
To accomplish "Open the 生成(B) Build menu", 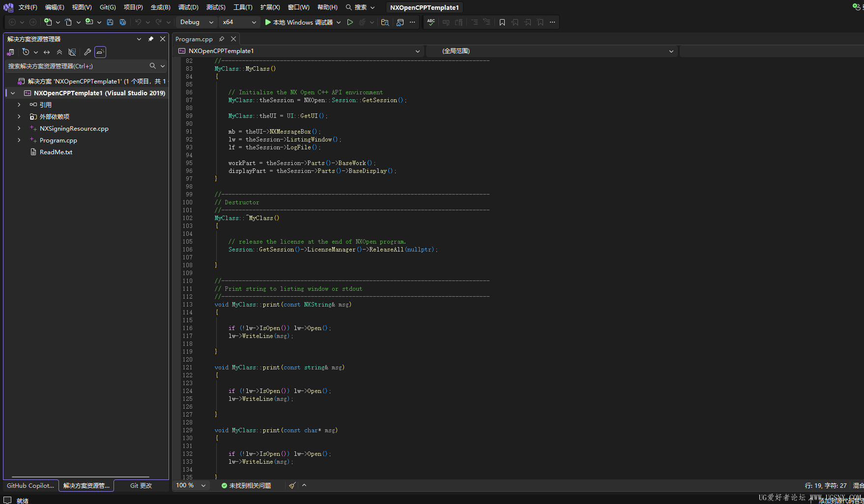I will [x=160, y=7].
